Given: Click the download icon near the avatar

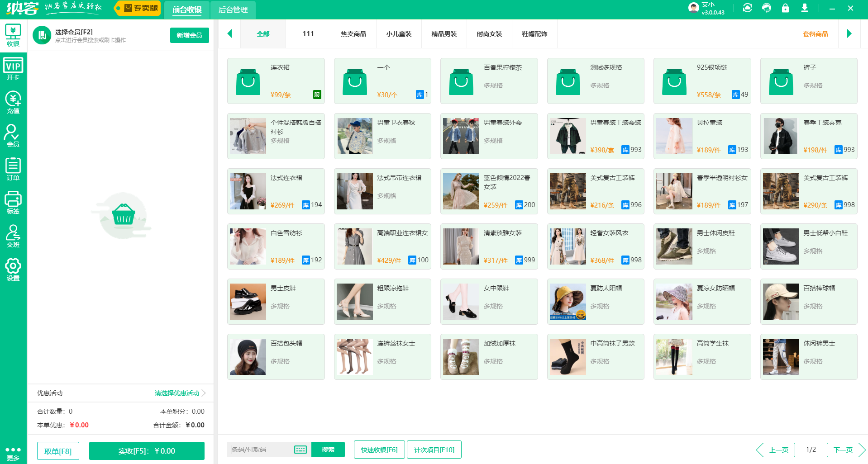Looking at the screenshot, I should click(x=805, y=8).
